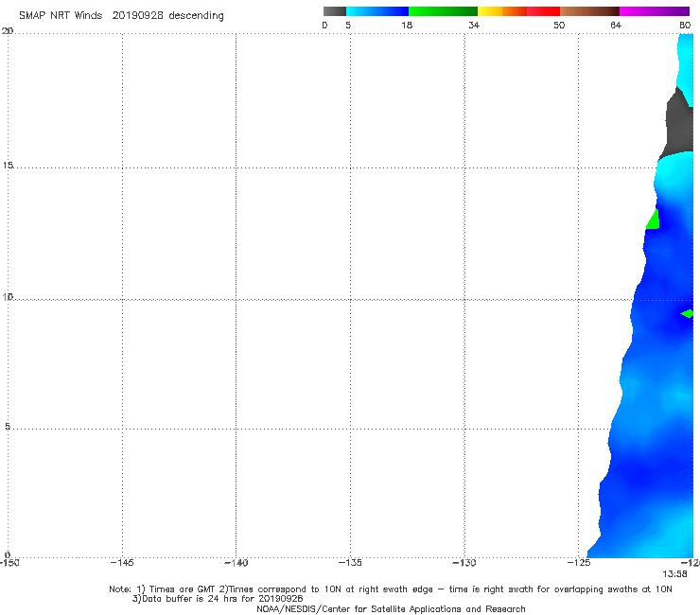
Task: Click the longitude label '-130'
Action: pos(464,563)
